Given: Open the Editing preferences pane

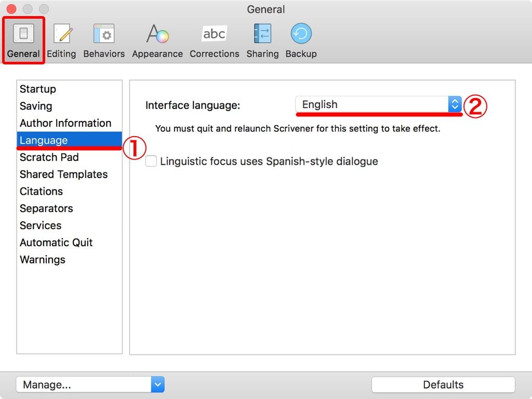Looking at the screenshot, I should (61, 41).
